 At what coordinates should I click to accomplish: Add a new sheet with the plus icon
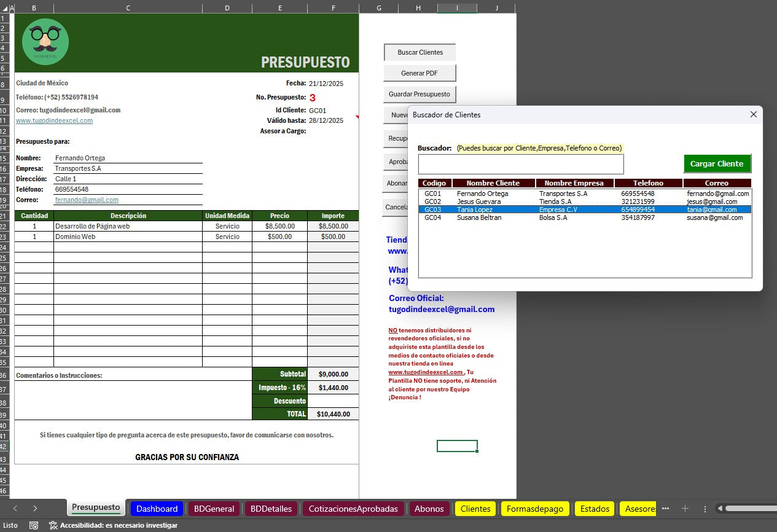pos(684,509)
